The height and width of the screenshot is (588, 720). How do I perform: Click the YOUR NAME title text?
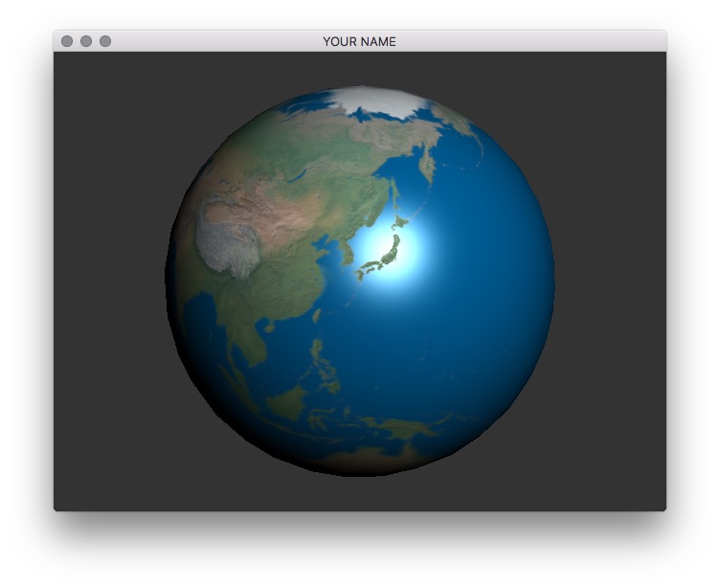click(360, 42)
